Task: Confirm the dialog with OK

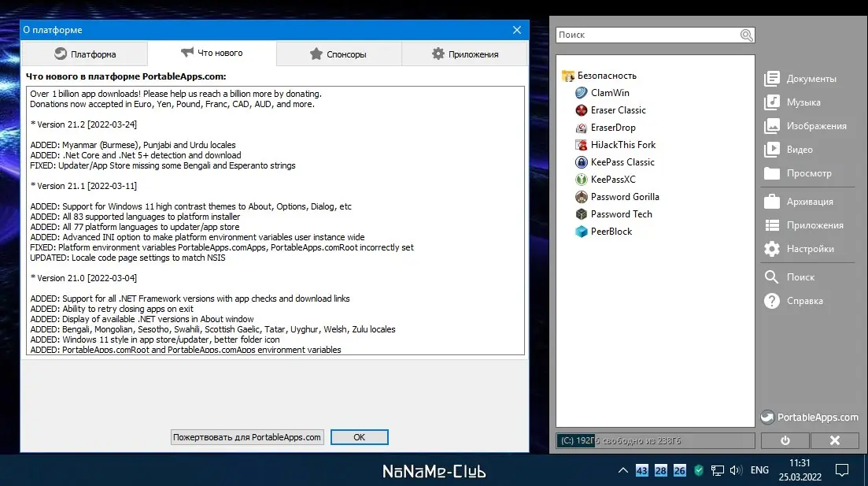Action: coord(360,437)
